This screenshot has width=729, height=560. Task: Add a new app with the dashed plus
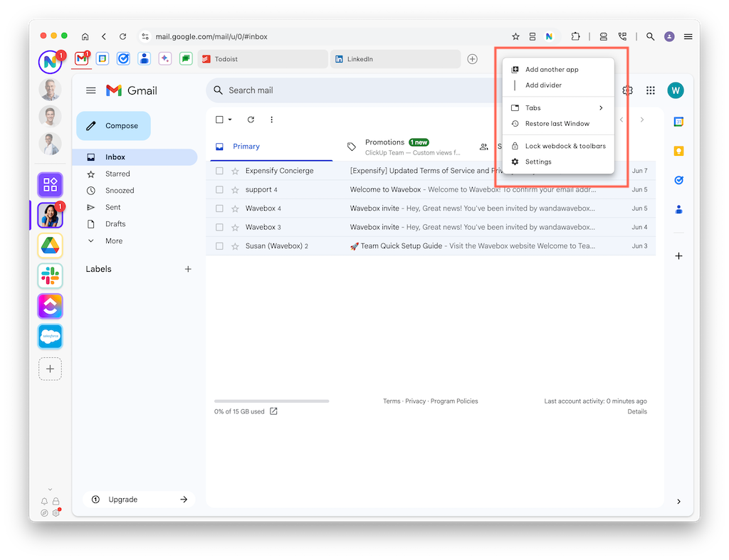point(51,369)
